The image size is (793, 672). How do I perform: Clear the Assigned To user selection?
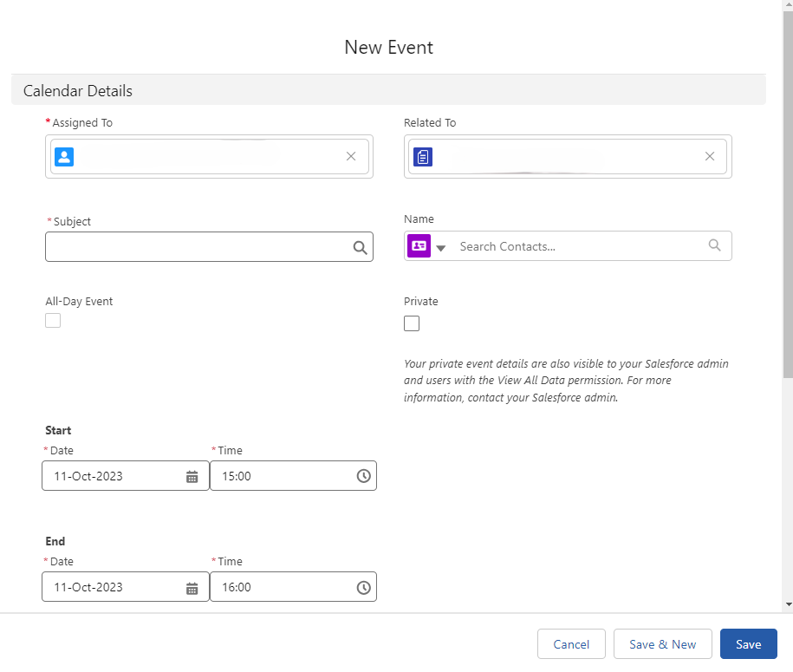coord(350,156)
